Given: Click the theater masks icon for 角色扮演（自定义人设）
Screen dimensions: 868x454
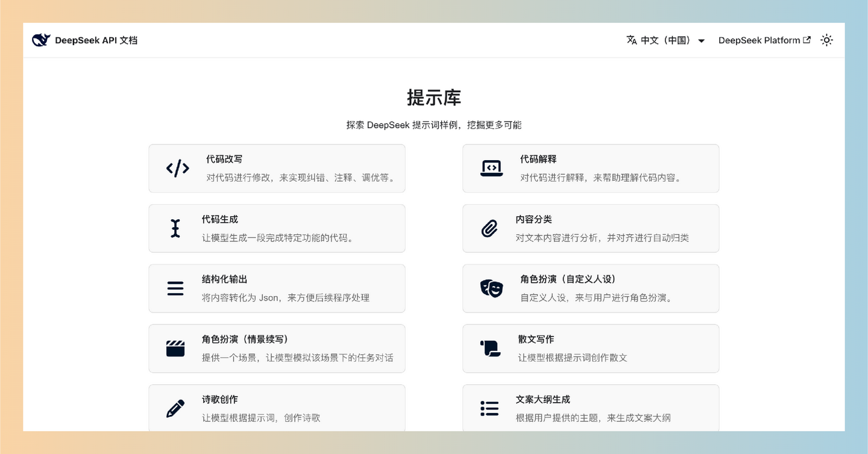Looking at the screenshot, I should click(x=491, y=288).
